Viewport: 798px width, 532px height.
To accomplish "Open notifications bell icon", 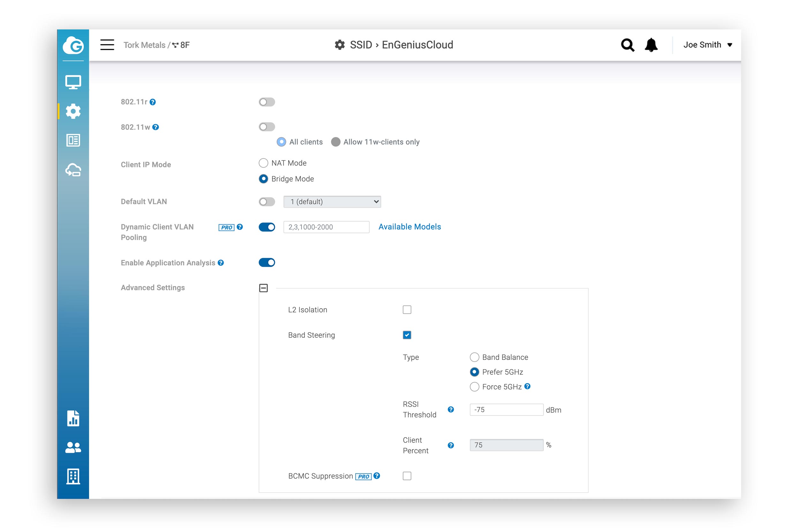I will coord(651,45).
